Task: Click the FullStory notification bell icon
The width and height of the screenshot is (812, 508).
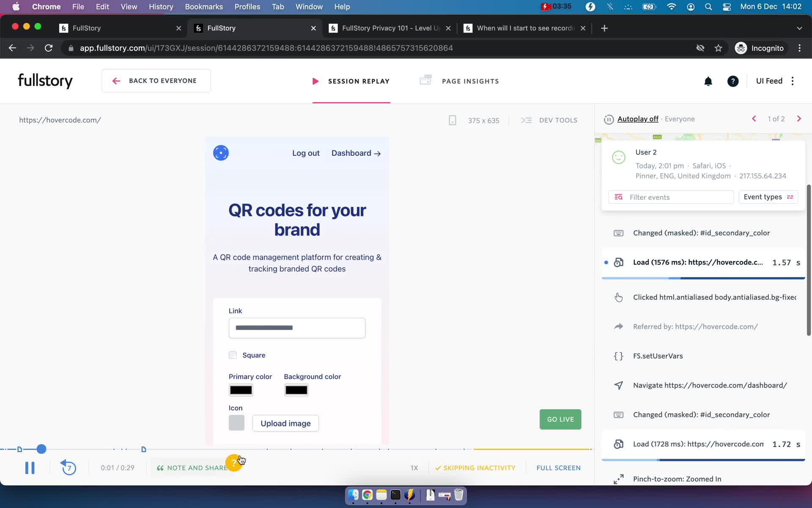Action: (708, 81)
